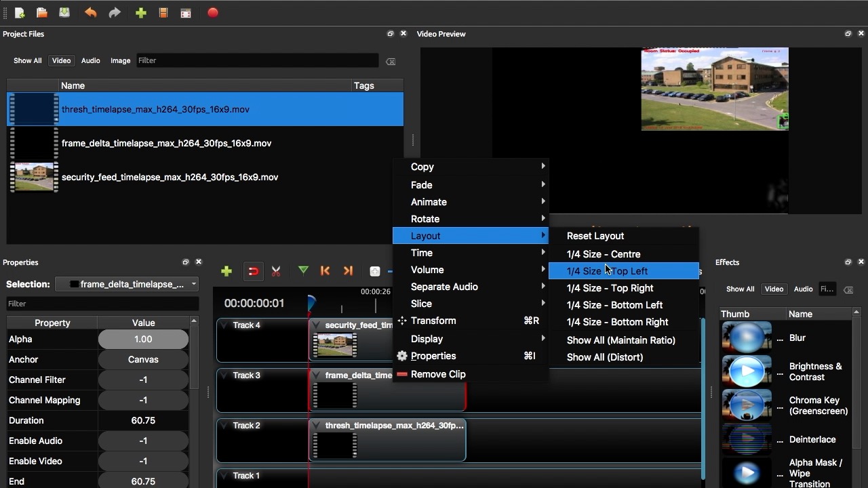The image size is (868, 488).
Task: Select the security_feed_timelapse video file
Action: pyautogui.click(x=170, y=177)
